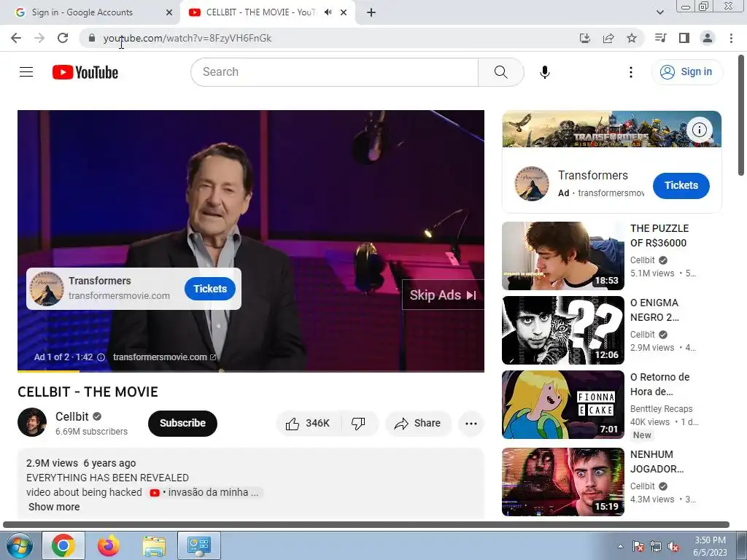
Task: Click the browser forward arrow
Action: [39, 38]
